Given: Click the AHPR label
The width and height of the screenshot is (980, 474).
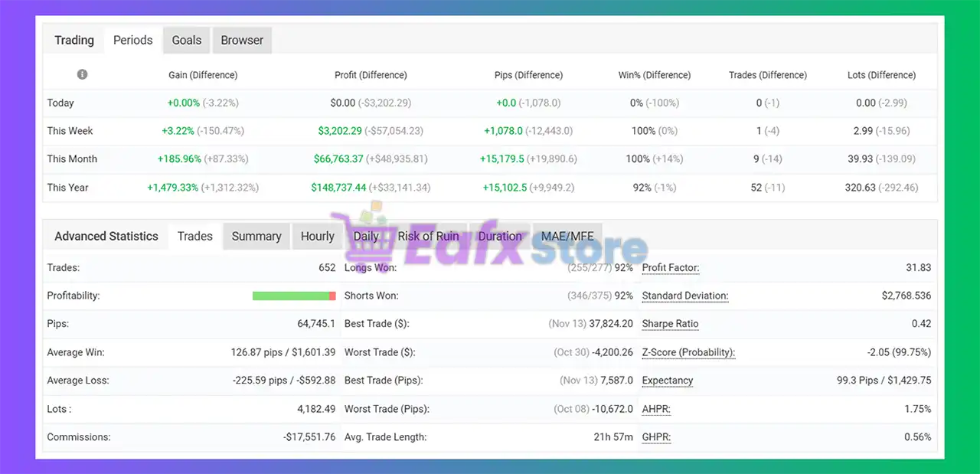Looking at the screenshot, I should 656,409.
